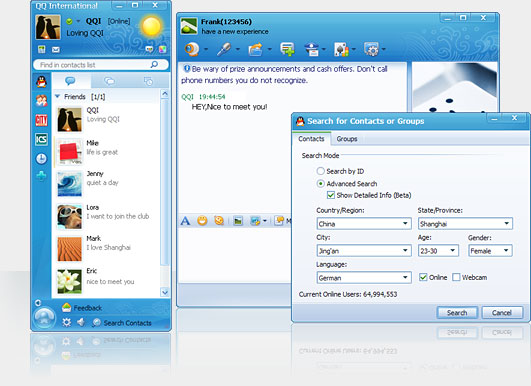Click the QQI penguin profile avatar
This screenshot has height=386, width=531.
coord(48,27)
